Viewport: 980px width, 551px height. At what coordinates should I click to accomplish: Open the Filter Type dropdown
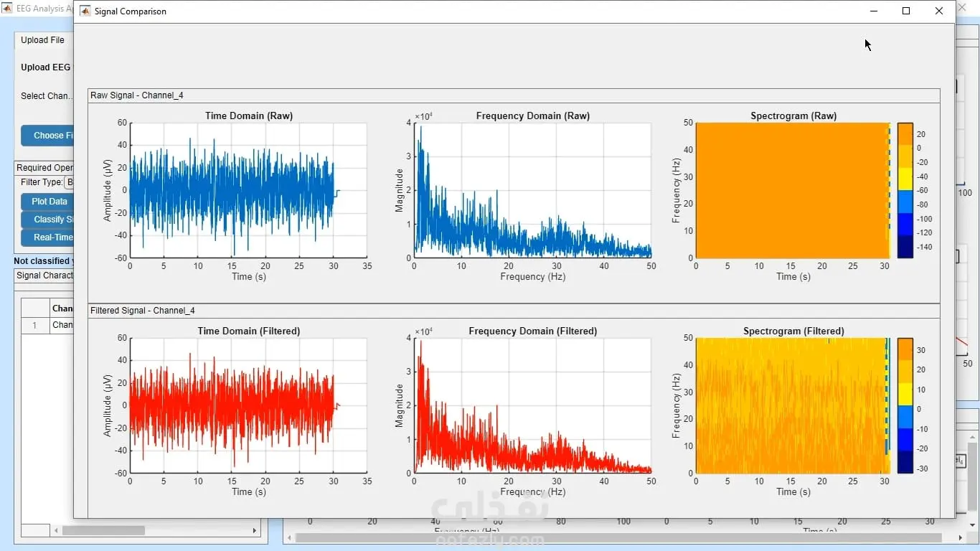pos(69,182)
